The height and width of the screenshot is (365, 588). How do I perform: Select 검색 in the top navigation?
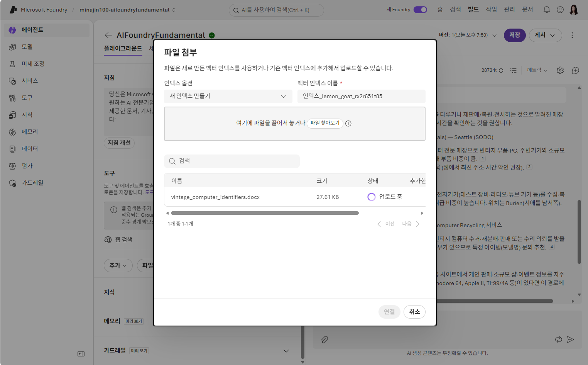coord(455,9)
